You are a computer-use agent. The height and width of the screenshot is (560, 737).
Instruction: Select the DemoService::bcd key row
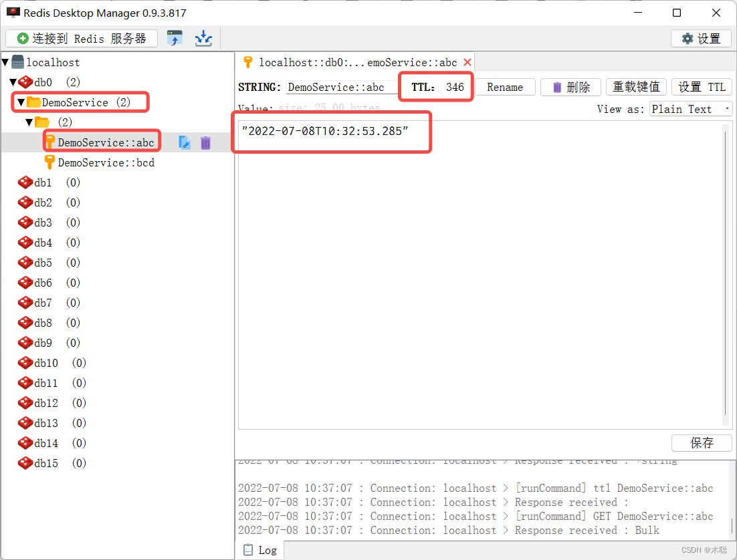(x=118, y=162)
